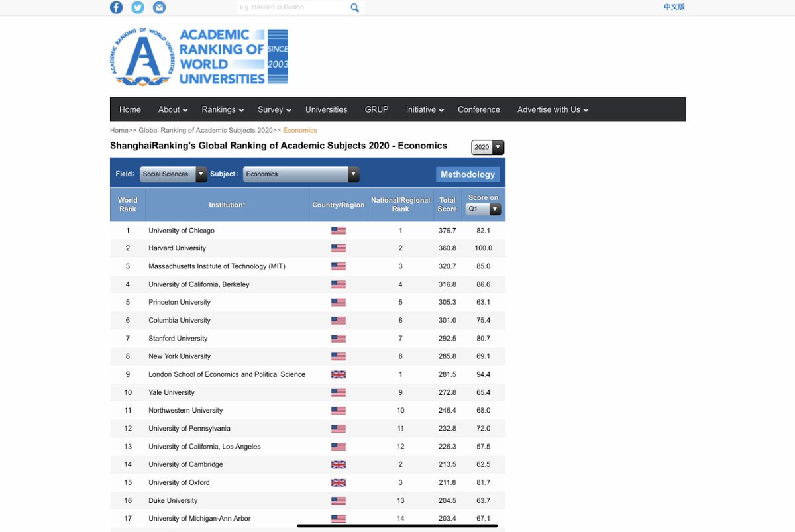Click the US flag in the Yale University row
The image size is (795, 532).
[x=339, y=392]
